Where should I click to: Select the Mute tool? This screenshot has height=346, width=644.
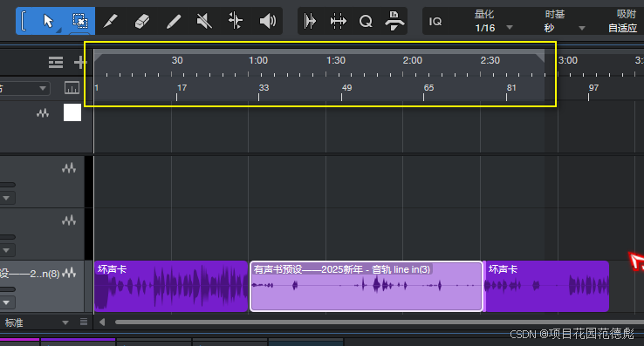click(204, 21)
